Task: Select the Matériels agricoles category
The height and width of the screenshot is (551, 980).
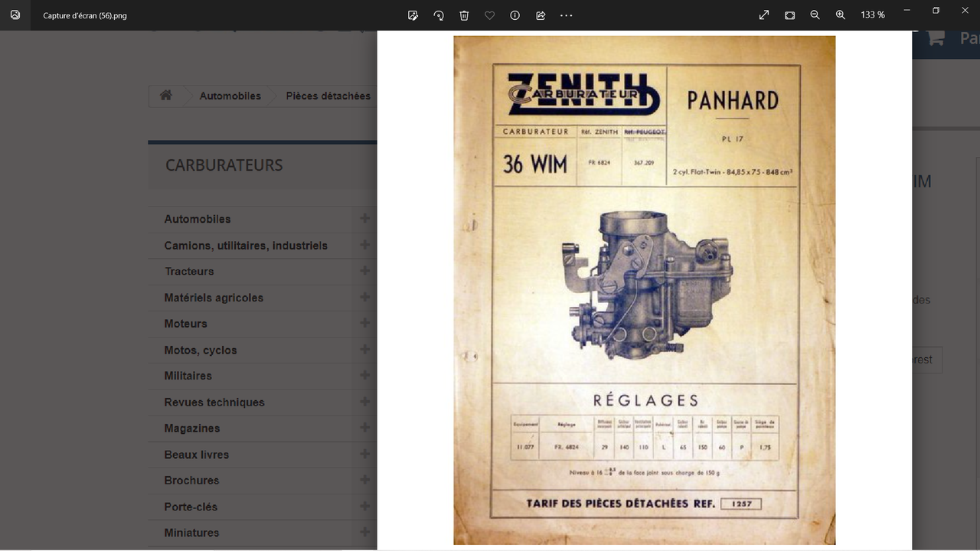Action: pyautogui.click(x=214, y=298)
